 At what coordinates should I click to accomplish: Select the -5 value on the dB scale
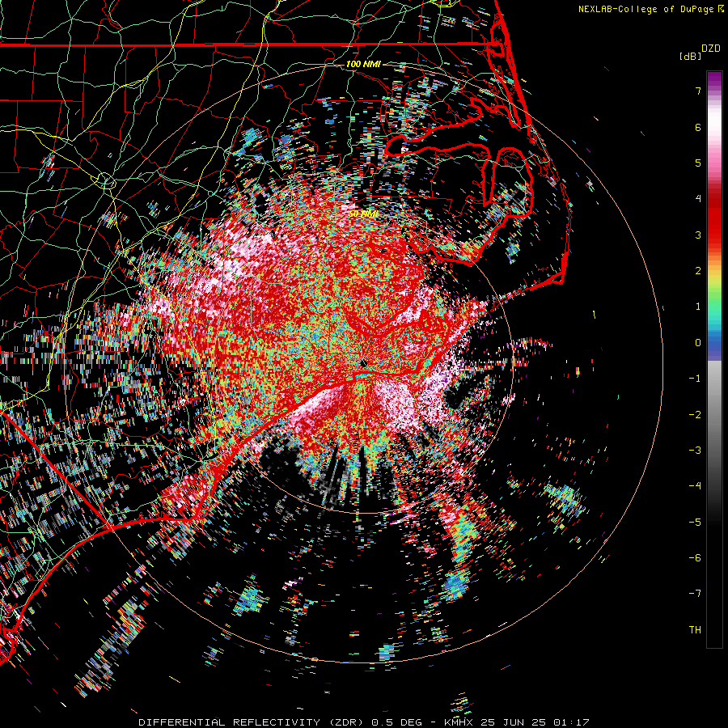tap(695, 523)
